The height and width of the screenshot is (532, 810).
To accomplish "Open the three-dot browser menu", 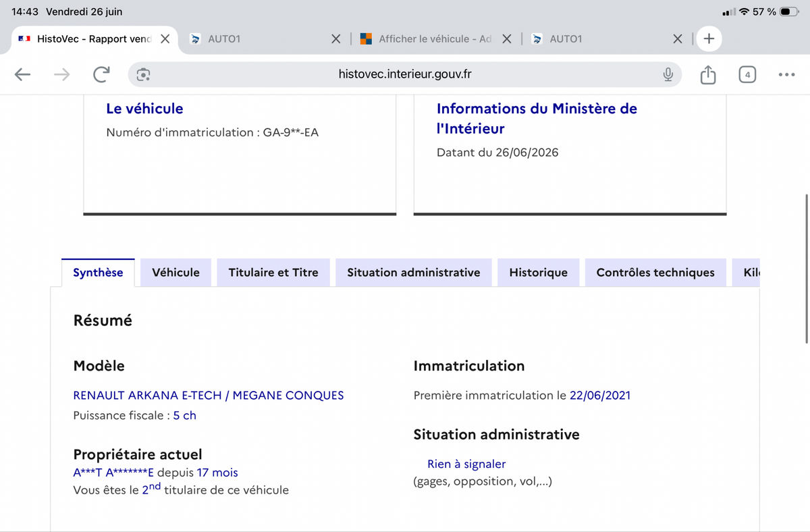I will [786, 74].
